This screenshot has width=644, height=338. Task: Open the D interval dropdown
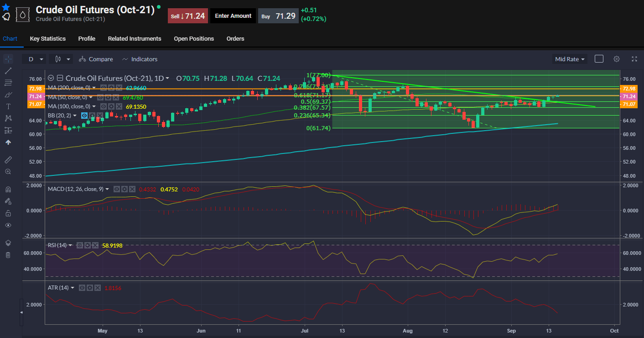pyautogui.click(x=35, y=59)
